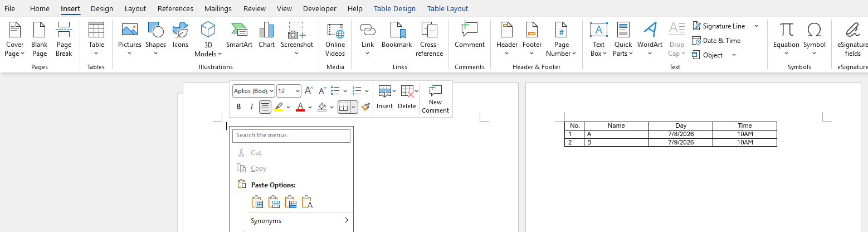Choose the Keep Text Only paste option
Screen dimensions: 868x232
tap(307, 202)
